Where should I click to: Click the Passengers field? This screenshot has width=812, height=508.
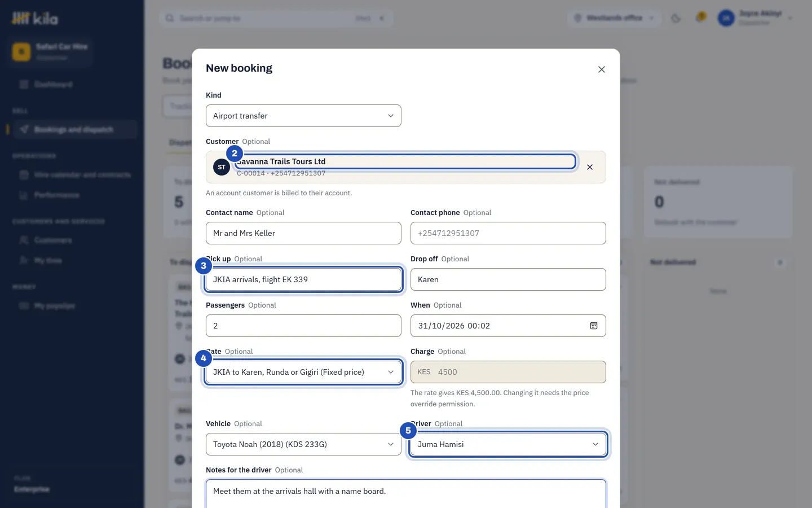[303, 326]
